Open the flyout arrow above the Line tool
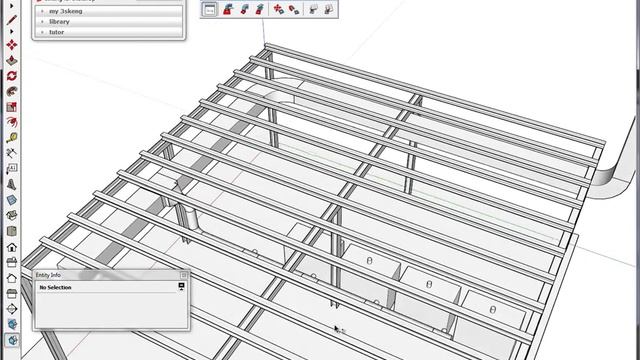This screenshot has width=640, height=360. coord(11,6)
